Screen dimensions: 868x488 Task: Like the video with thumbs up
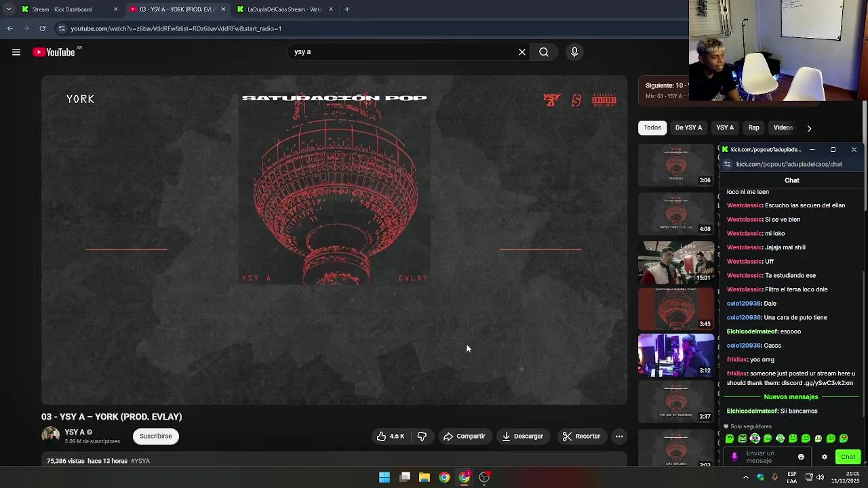click(391, 436)
